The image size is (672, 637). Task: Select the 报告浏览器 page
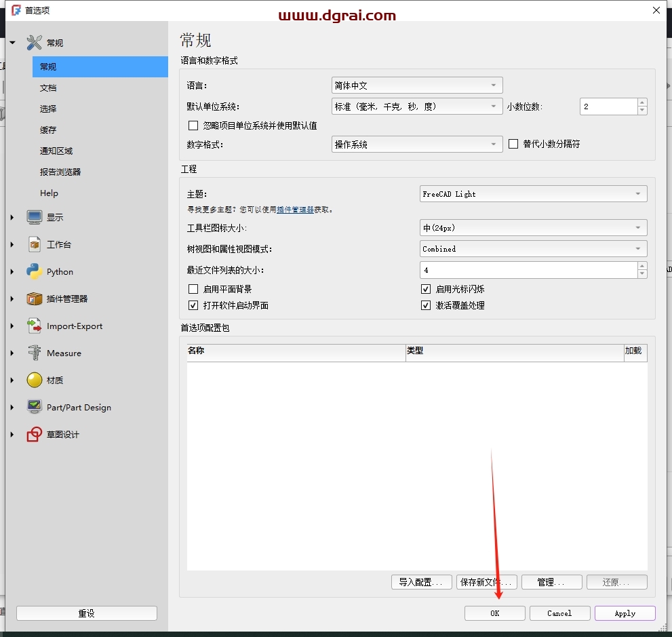point(100,172)
